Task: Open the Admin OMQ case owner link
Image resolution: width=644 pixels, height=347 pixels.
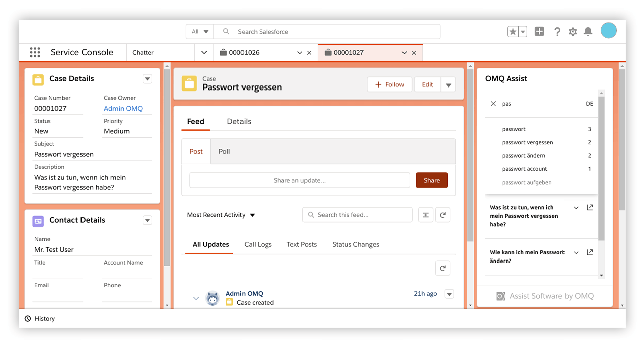Action: [123, 108]
